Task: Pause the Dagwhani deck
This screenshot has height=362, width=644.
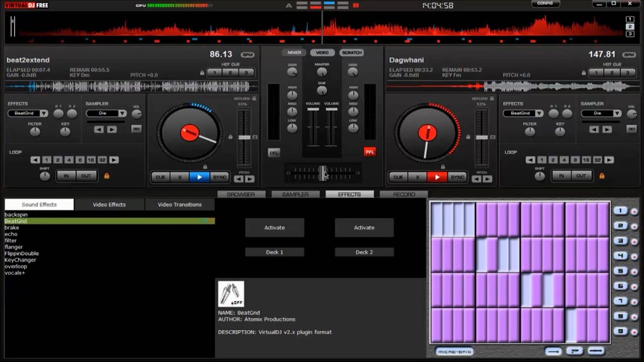Action: [417, 177]
